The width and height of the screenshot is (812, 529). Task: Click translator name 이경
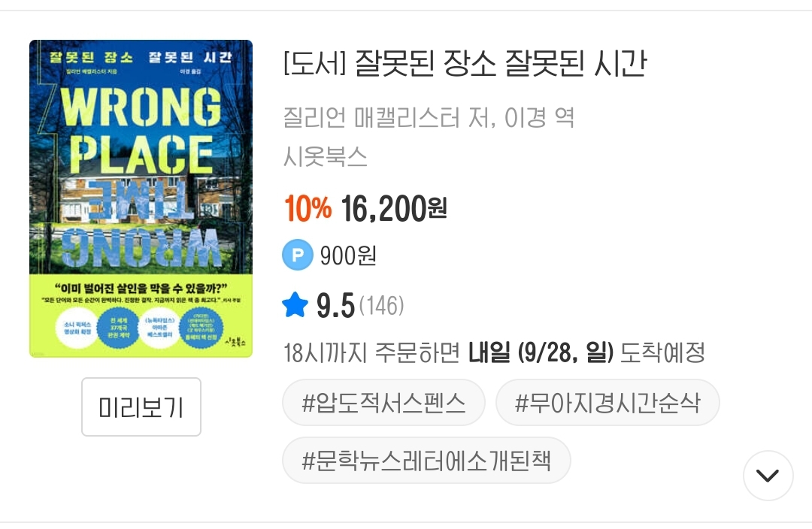(526, 118)
